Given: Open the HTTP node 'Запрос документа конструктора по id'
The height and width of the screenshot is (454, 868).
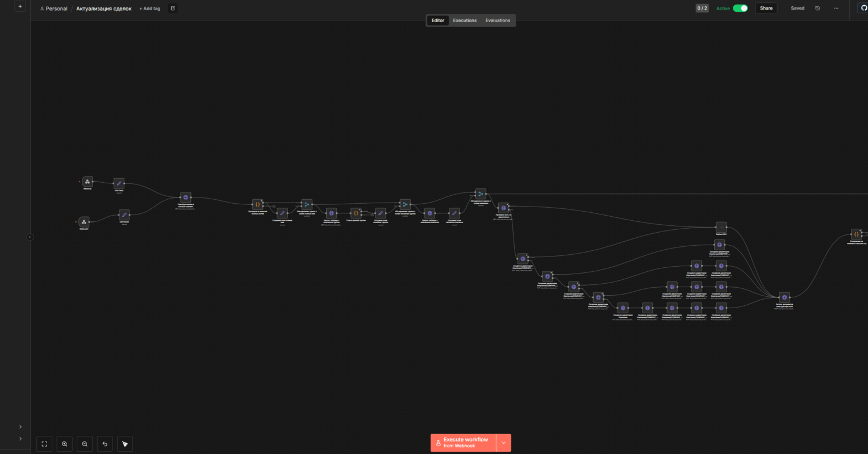Looking at the screenshot, I should click(x=784, y=297).
